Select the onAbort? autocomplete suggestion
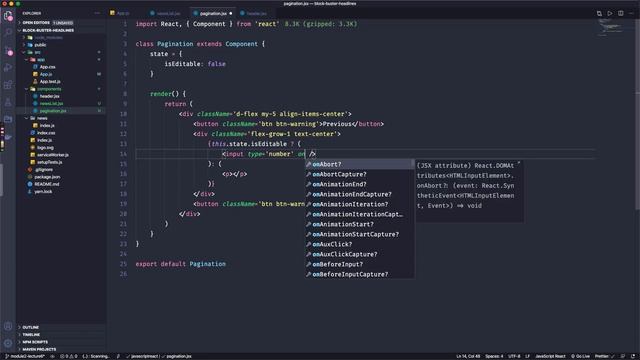The height and width of the screenshot is (360, 640). [x=360, y=164]
